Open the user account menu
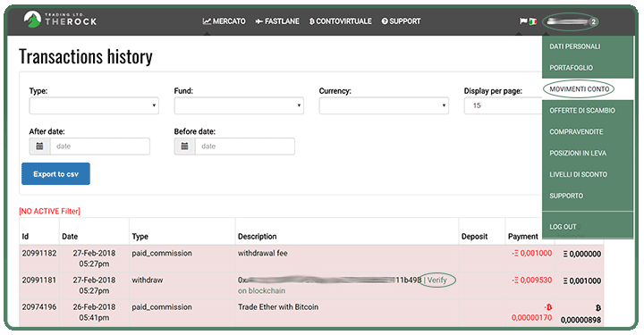 click(570, 21)
